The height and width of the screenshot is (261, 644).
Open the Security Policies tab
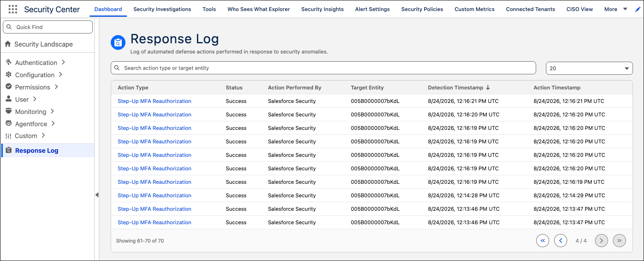[x=422, y=9]
